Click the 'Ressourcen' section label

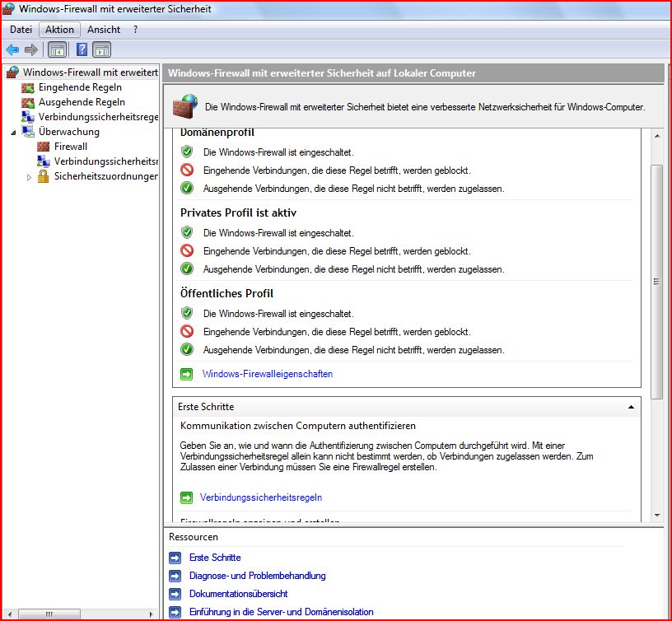click(194, 537)
